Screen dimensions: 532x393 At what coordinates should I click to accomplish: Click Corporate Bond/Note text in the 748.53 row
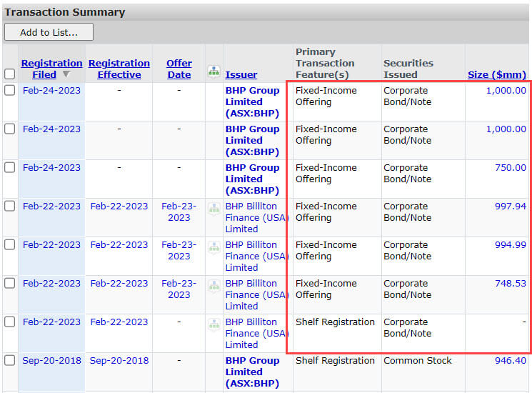408,289
